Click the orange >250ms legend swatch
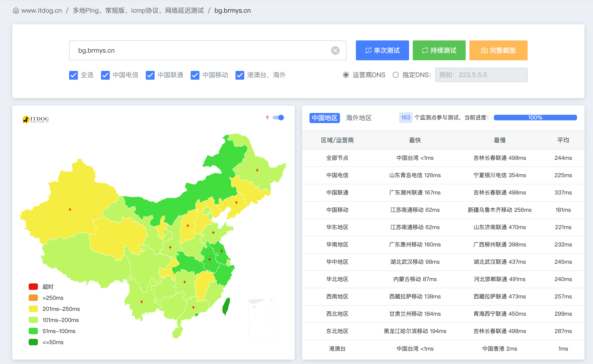Image resolution: width=593 pixels, height=364 pixels. 33,298
